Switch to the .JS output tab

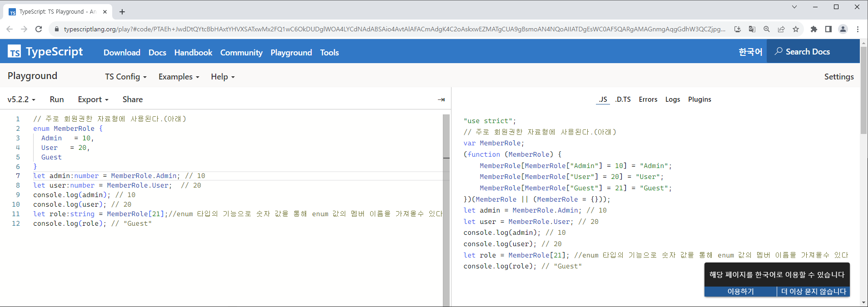(603, 99)
